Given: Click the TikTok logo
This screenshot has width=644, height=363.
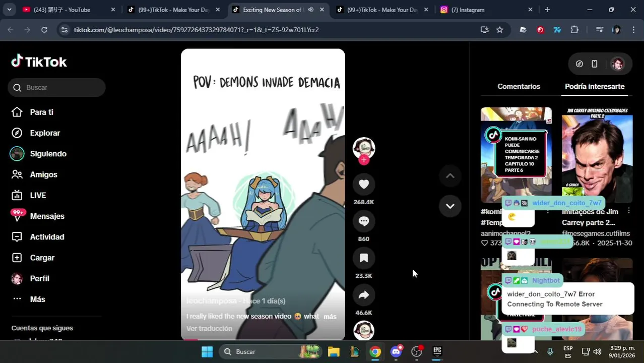Looking at the screenshot, I should pyautogui.click(x=39, y=62).
